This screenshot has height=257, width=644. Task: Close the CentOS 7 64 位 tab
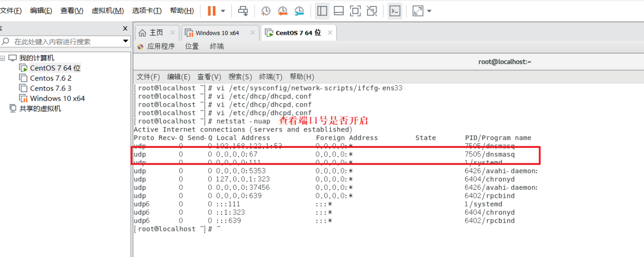(x=329, y=33)
